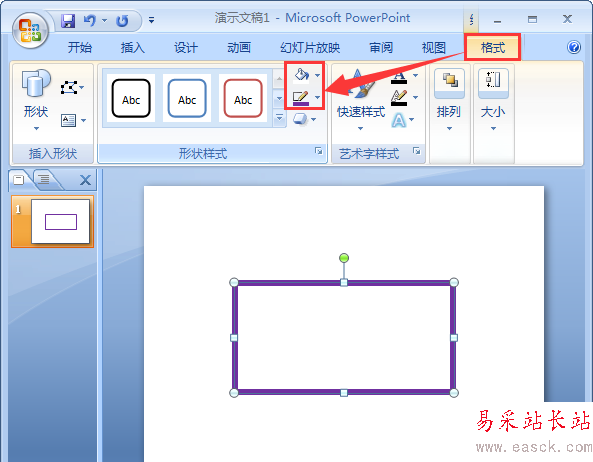Click the Shape Fill paint bucket
This screenshot has width=593, height=462.
click(301, 75)
